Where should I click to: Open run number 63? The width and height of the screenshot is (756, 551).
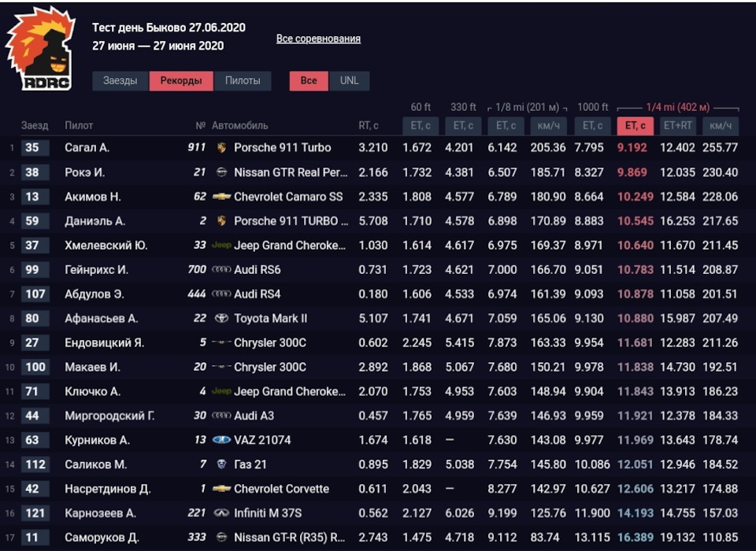point(35,440)
